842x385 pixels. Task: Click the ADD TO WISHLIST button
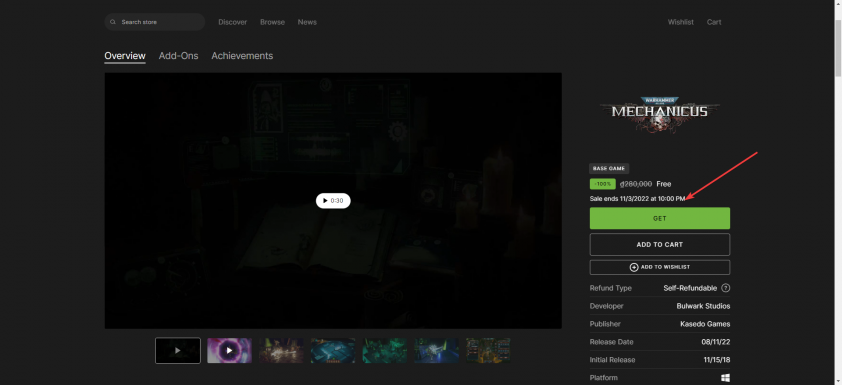(659, 267)
